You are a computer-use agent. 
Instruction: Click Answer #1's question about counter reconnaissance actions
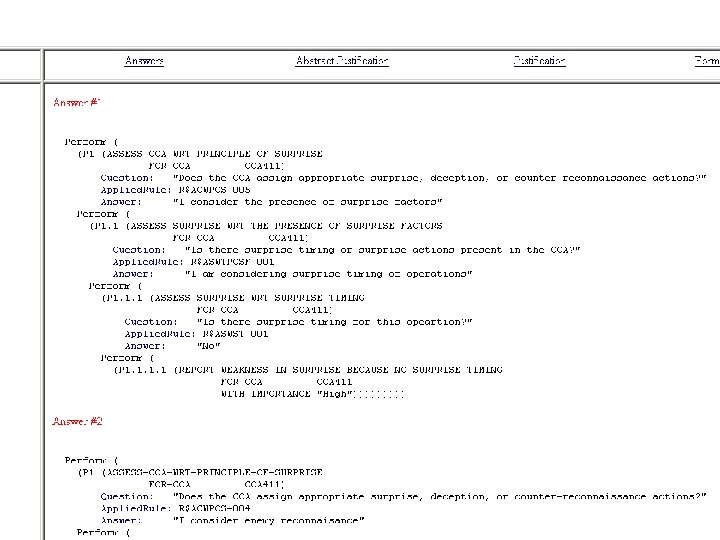(403, 178)
